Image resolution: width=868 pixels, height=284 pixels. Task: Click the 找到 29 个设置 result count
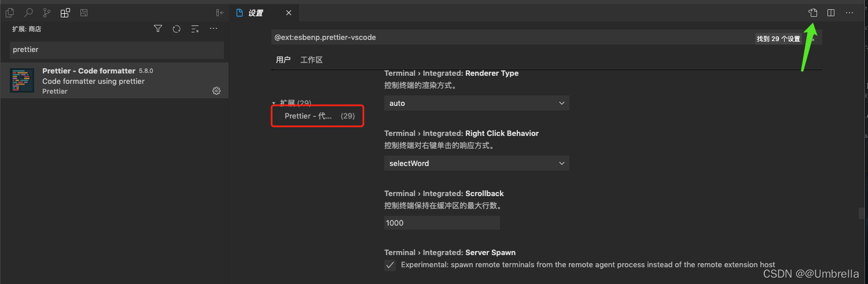click(778, 39)
